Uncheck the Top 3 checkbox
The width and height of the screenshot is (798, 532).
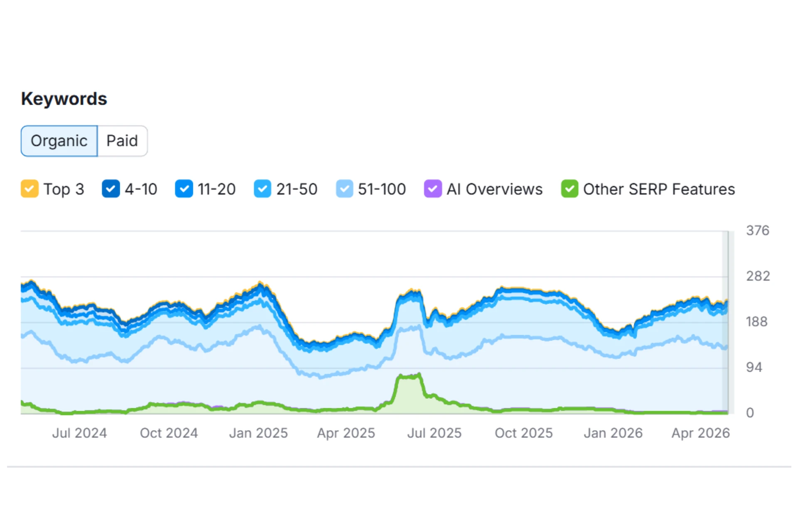pyautogui.click(x=30, y=189)
